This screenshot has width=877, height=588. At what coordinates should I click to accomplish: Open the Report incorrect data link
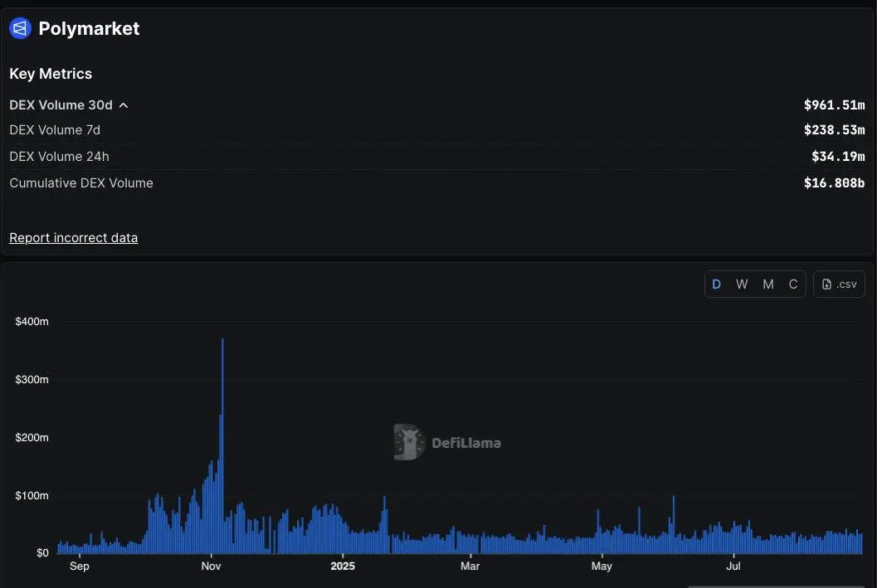pyautogui.click(x=73, y=237)
